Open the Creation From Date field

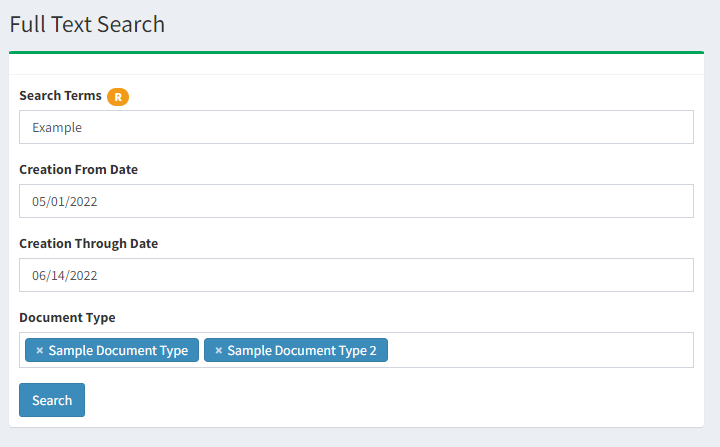tap(356, 201)
